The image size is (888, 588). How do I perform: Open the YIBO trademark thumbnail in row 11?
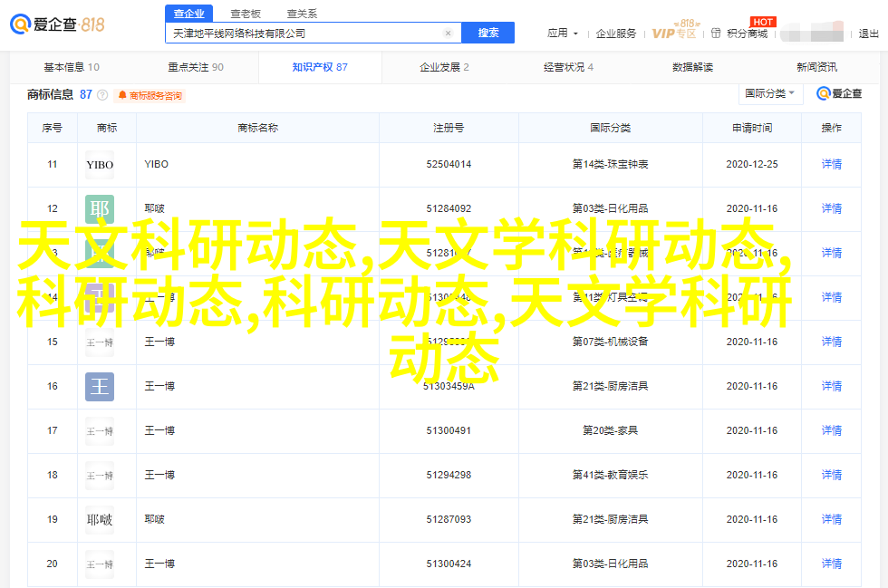point(100,165)
